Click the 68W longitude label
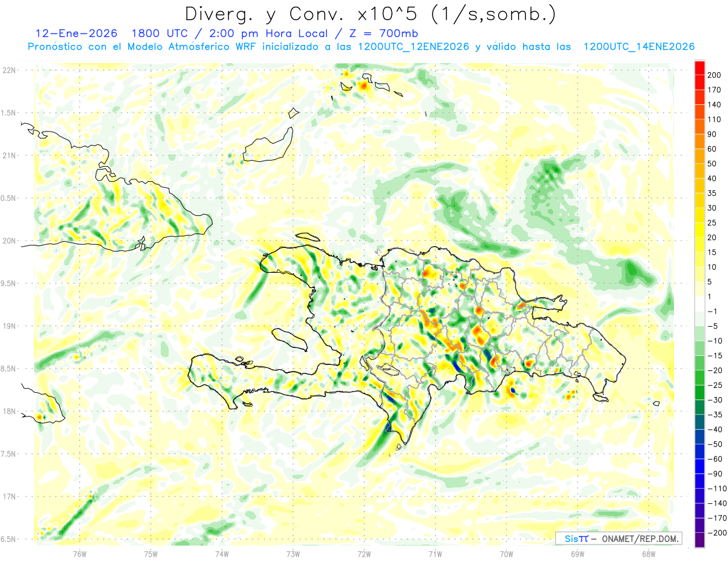The image size is (728, 562). tap(649, 553)
